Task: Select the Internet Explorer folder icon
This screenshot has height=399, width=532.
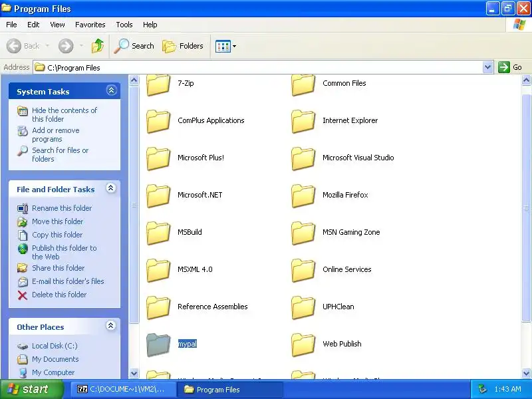Action: click(x=303, y=121)
